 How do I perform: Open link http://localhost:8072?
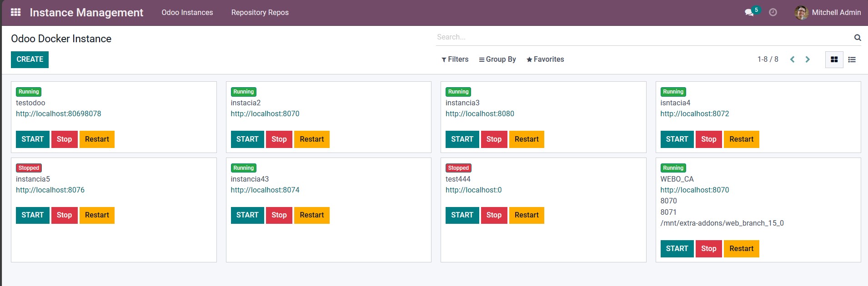tap(695, 114)
